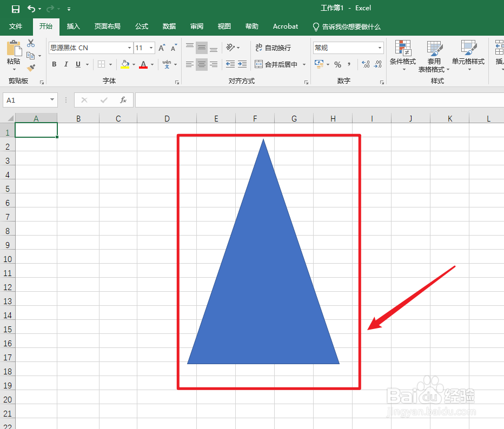The image size is (504, 429).
Task: Toggle align text left
Action: click(190, 64)
